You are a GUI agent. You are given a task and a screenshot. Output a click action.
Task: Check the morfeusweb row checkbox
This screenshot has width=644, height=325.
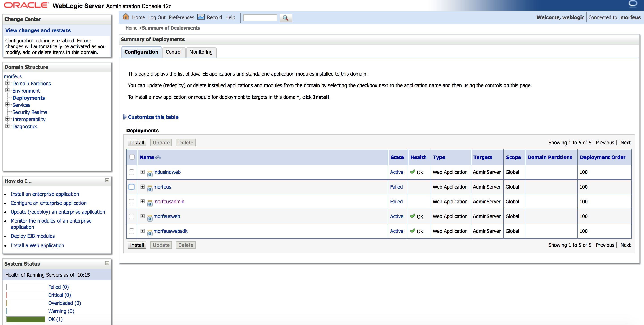pos(132,216)
